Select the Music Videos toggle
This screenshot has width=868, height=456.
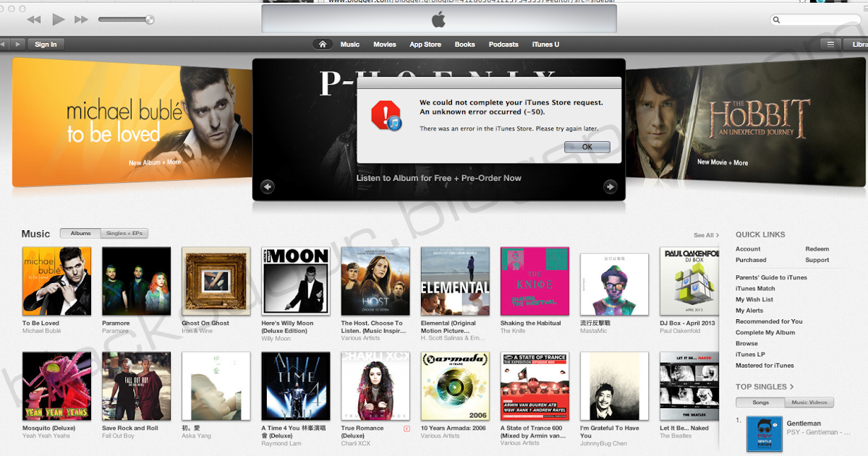[x=809, y=402]
